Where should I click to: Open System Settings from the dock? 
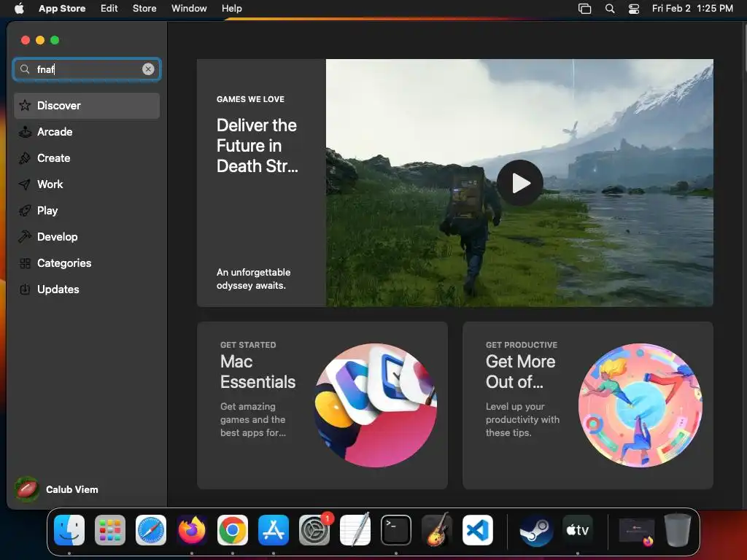[314, 530]
